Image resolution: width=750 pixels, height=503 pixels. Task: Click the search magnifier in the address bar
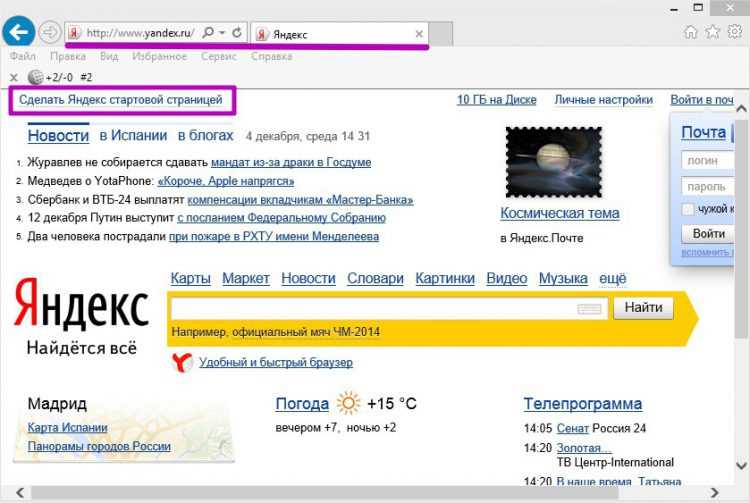pos(208,33)
